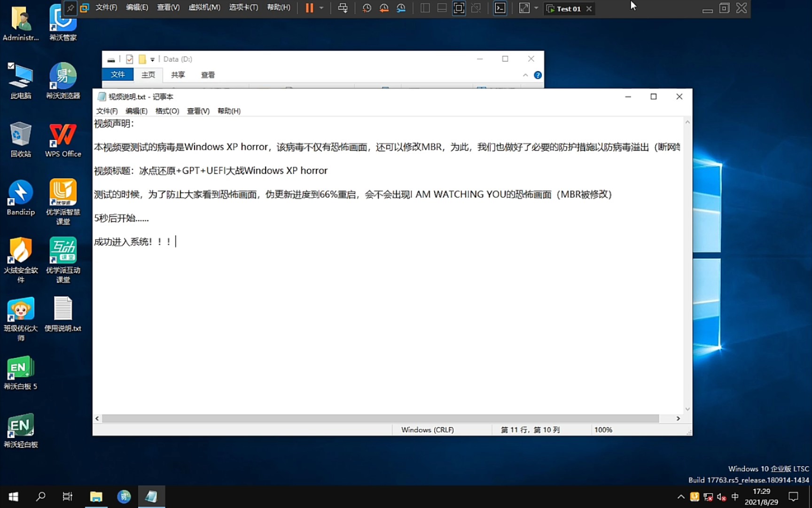Click the Explorer help question mark icon
The image size is (812, 508).
tap(538, 75)
